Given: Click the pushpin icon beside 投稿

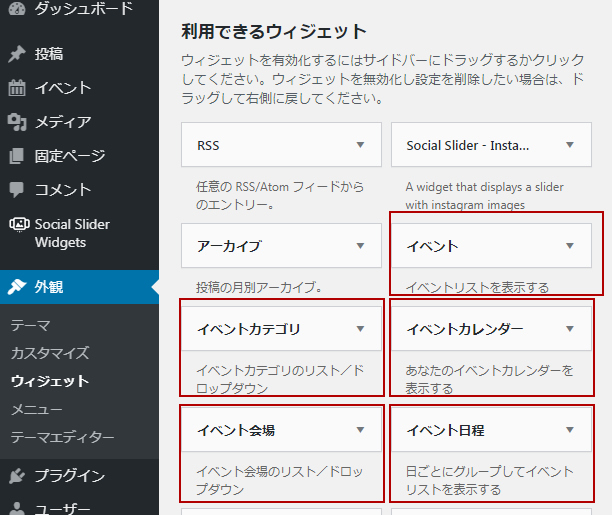Looking at the screenshot, I should (17, 54).
